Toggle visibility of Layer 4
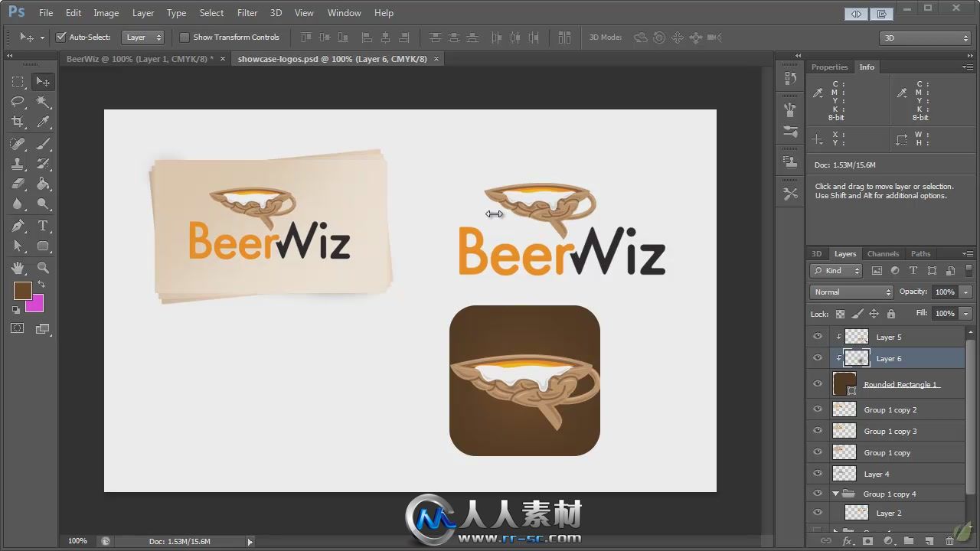This screenshot has height=551, width=980. (818, 474)
